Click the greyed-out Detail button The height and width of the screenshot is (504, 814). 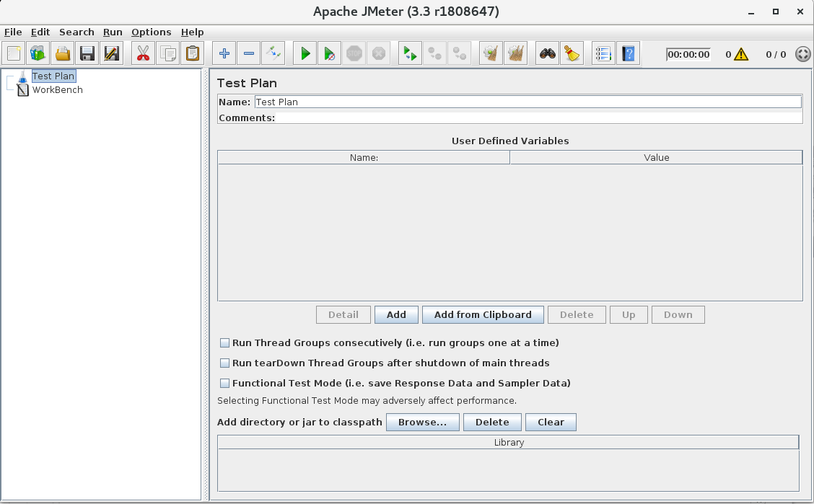(343, 315)
